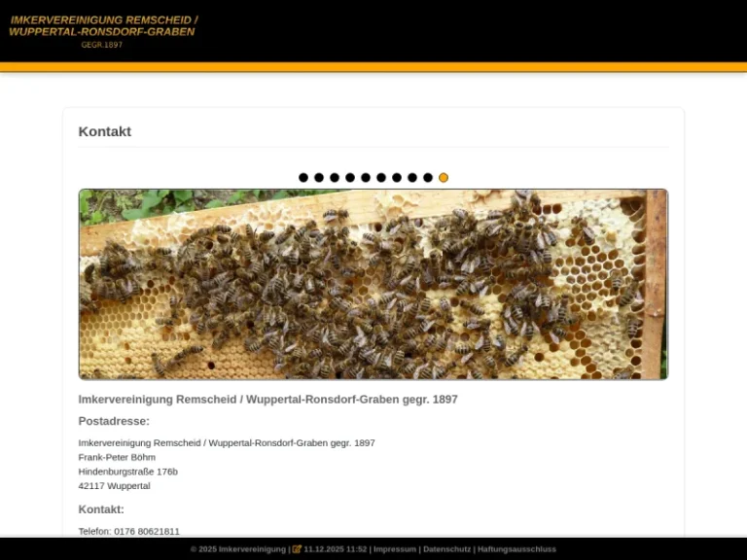
Task: Click the Kontakt page heading
Action: [105, 131]
